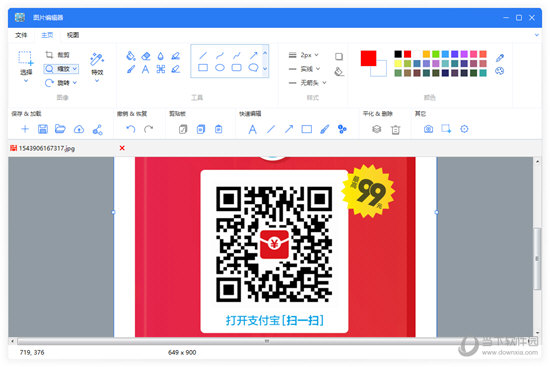The width and height of the screenshot is (550, 367).
Task: Click the settings gear icon in toolbar
Action: (x=464, y=129)
